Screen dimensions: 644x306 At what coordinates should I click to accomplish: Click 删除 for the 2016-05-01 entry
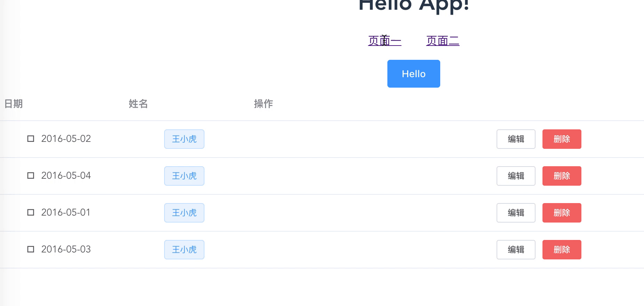(562, 213)
